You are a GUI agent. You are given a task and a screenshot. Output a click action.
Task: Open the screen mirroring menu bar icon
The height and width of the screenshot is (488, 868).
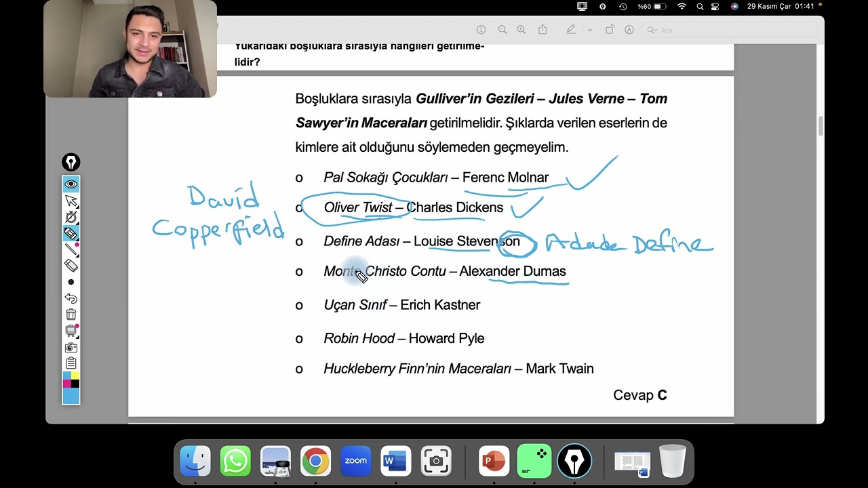coord(582,7)
